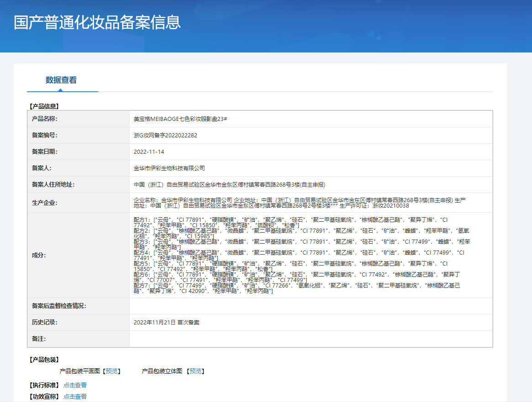Open the 数据查看 tab
This screenshot has width=532, height=402.
point(61,80)
